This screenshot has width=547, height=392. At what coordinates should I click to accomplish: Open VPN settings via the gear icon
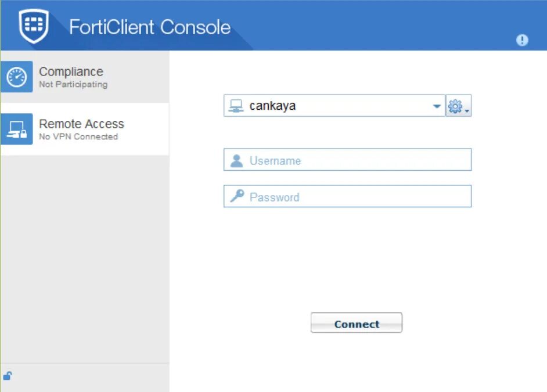455,106
